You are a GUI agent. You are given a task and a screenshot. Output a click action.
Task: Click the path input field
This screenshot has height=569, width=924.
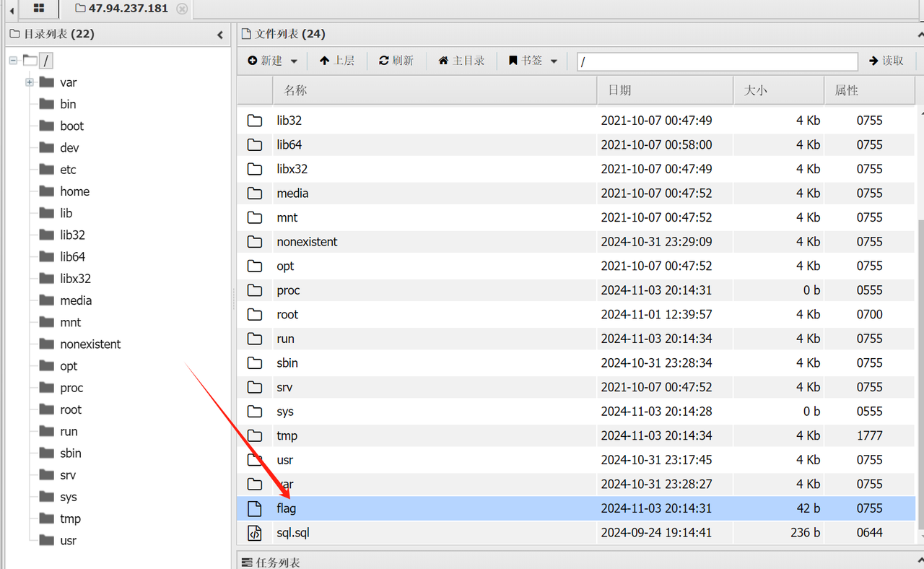click(x=718, y=61)
